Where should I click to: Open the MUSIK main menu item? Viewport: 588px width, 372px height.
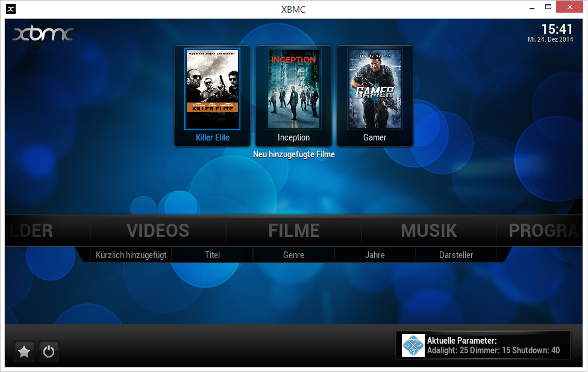(429, 230)
